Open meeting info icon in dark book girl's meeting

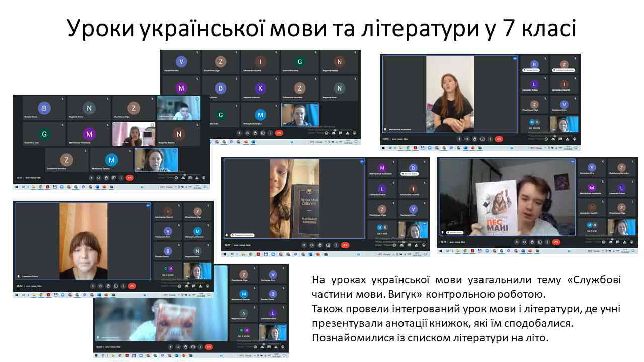[393, 245]
